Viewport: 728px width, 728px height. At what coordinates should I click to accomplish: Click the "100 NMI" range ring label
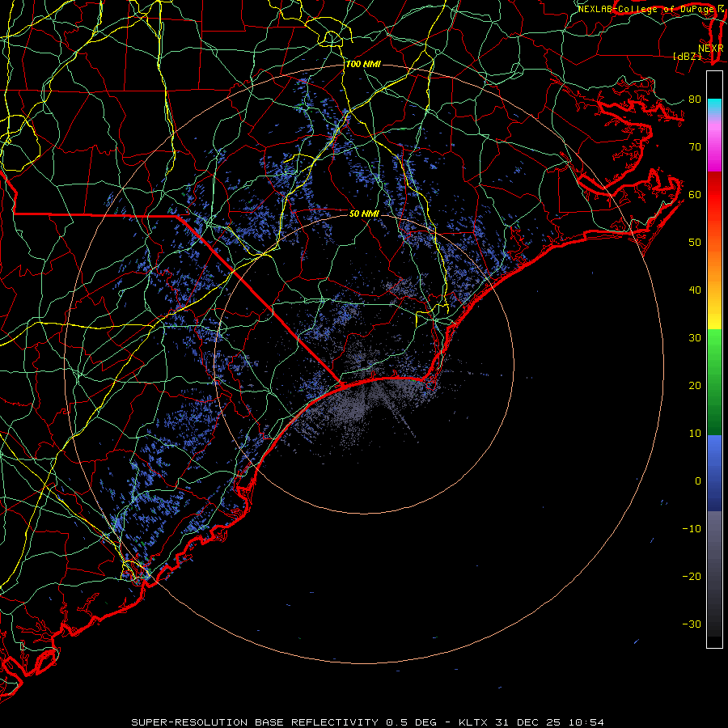point(363,64)
